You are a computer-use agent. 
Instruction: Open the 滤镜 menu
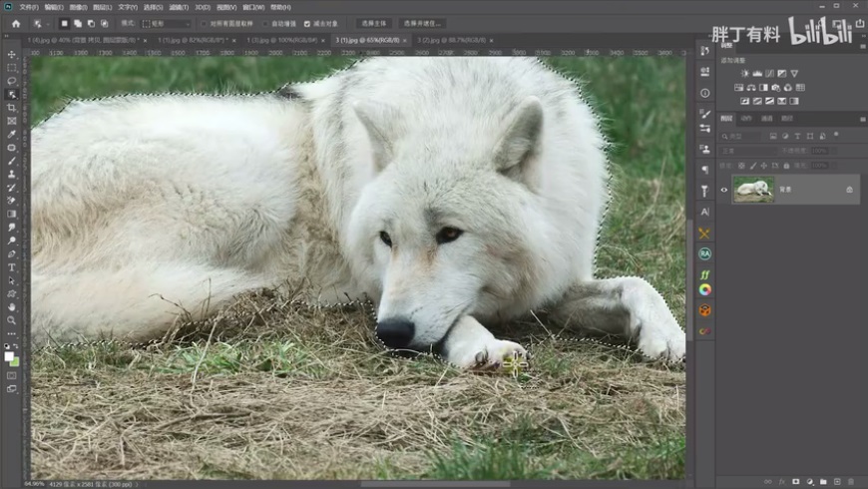pyautogui.click(x=181, y=6)
